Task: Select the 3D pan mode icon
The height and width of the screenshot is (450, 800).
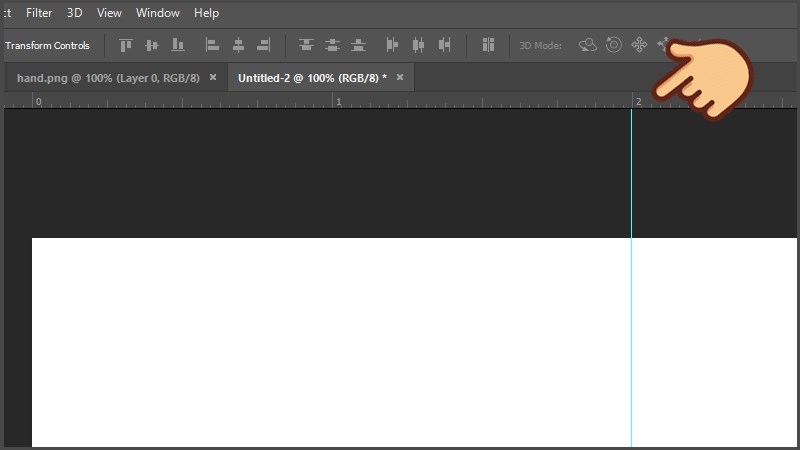Action: (x=639, y=45)
